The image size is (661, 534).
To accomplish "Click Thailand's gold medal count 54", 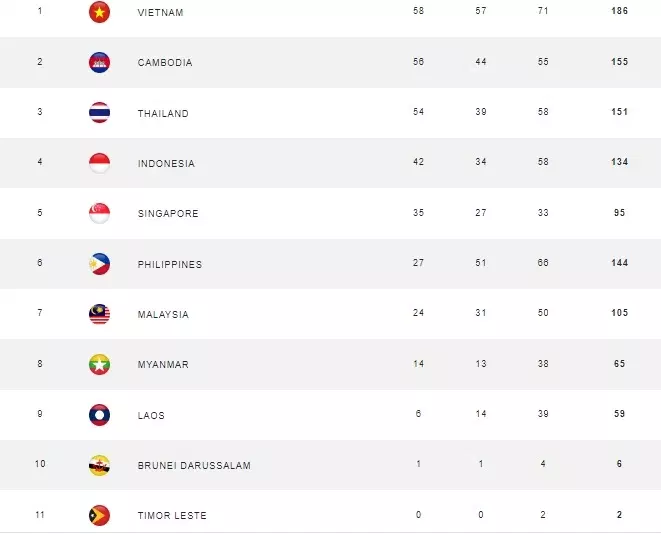I will tap(418, 112).
